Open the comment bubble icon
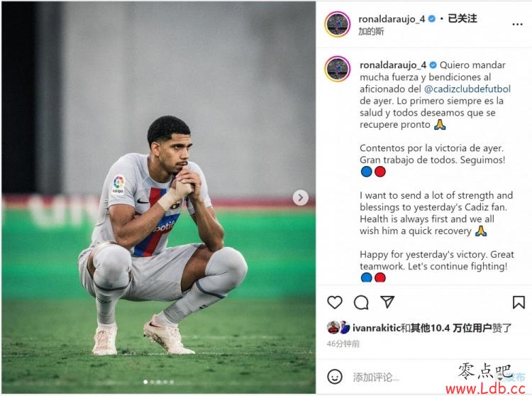Image resolution: width=532 pixels, height=396 pixels. (361, 302)
